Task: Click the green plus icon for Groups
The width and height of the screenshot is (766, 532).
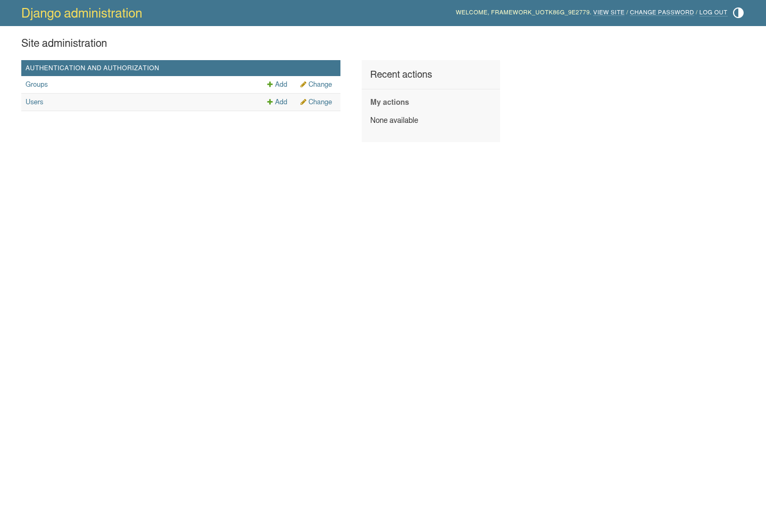Action: point(270,85)
